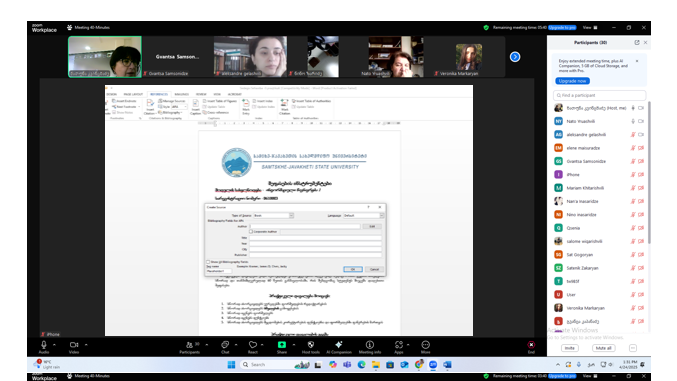Open the Chat panel icon
Image resolution: width=677 pixels, height=381 pixels.
point(225,345)
